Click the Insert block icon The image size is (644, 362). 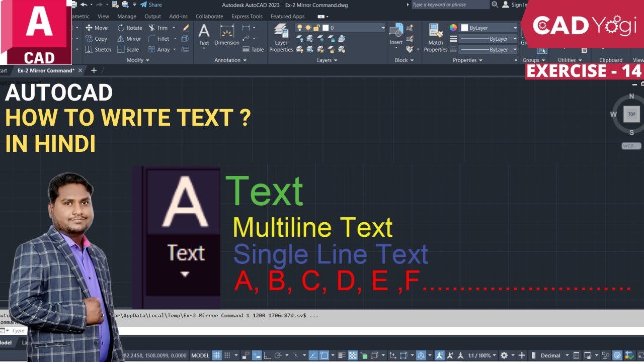(x=396, y=35)
